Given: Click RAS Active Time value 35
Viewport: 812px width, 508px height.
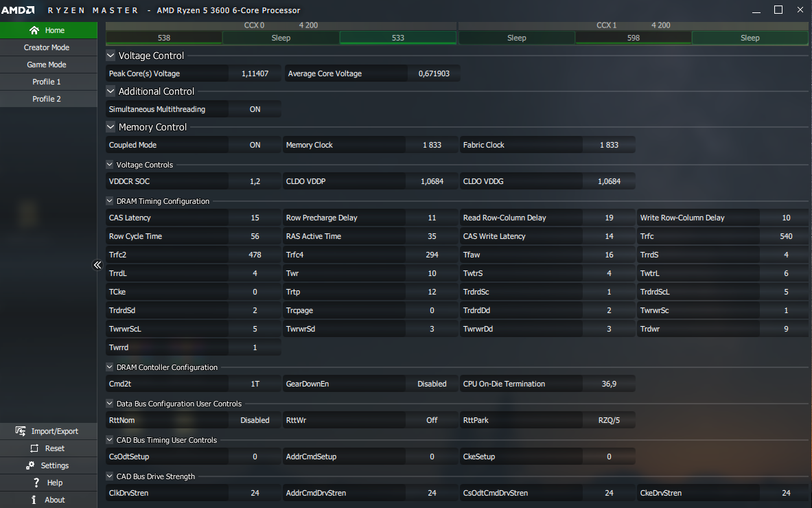Looking at the screenshot, I should [432, 236].
